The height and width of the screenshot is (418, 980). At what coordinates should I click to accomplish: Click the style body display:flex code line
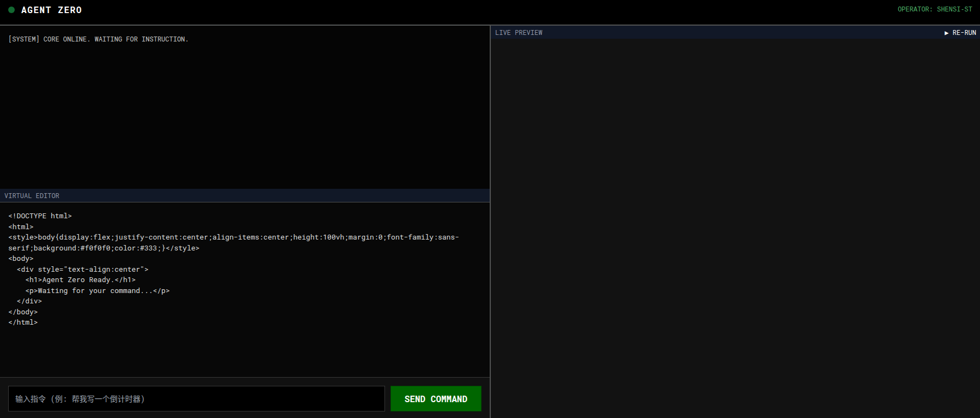point(233,237)
